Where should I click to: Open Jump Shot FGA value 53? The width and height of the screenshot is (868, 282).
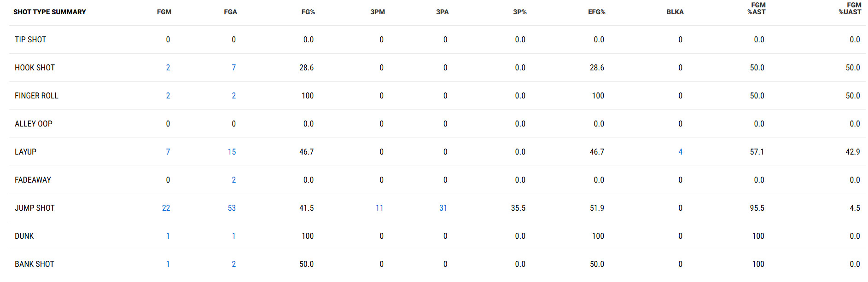[x=232, y=208]
